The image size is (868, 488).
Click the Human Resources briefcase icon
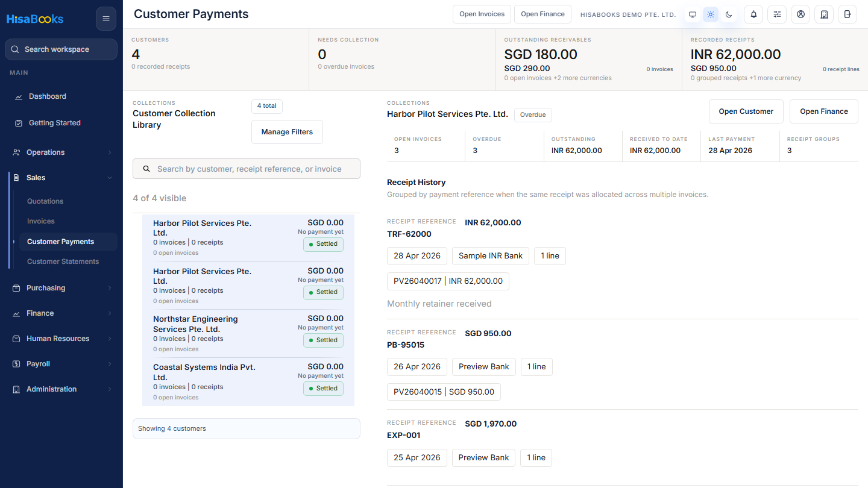tap(16, 339)
